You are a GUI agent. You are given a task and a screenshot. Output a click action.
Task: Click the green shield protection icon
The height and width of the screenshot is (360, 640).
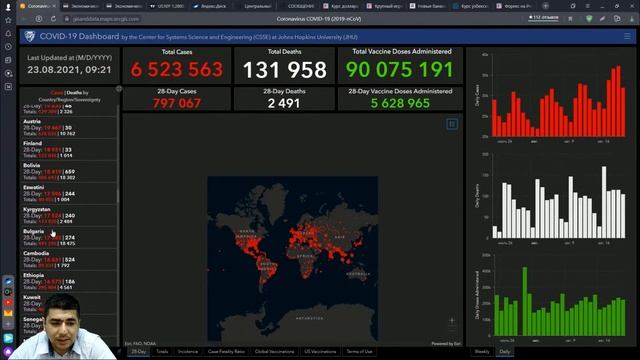pyautogui.click(x=589, y=19)
